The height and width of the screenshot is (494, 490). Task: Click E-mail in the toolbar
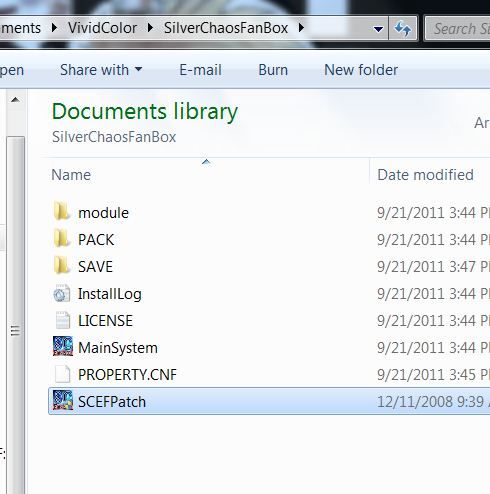[200, 70]
